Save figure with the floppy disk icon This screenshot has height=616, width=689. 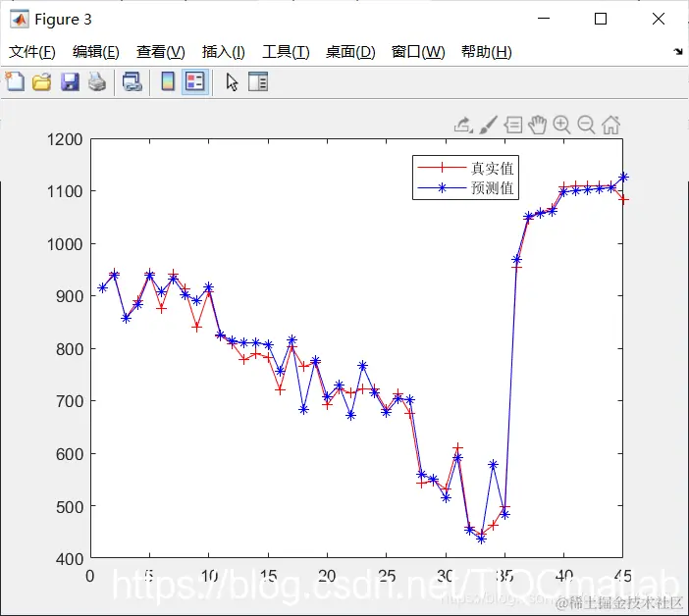70,82
